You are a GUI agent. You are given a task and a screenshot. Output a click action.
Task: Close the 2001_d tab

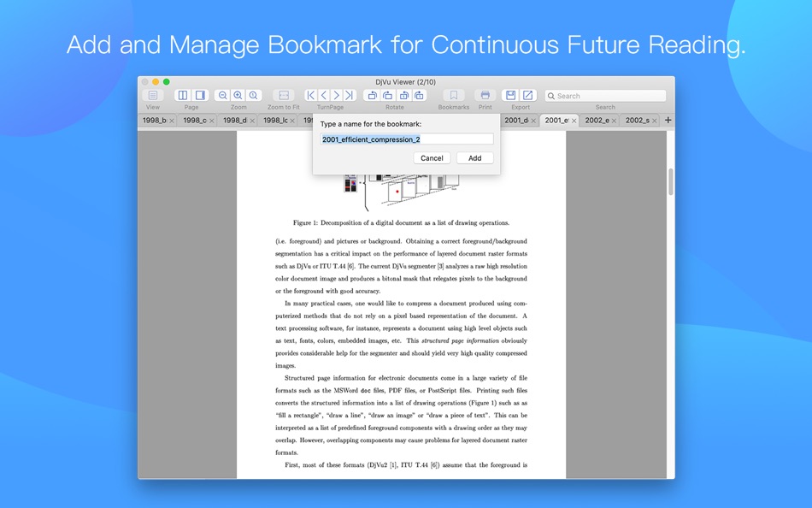[533, 121]
